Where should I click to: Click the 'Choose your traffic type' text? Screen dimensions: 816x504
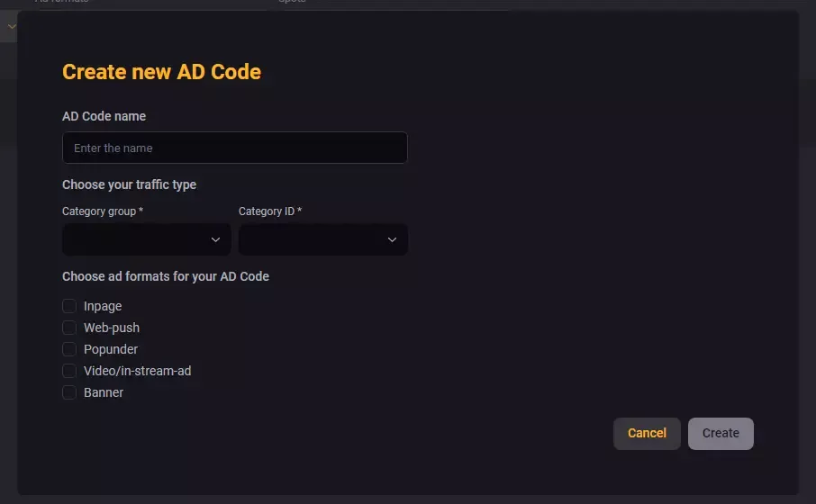(x=129, y=184)
